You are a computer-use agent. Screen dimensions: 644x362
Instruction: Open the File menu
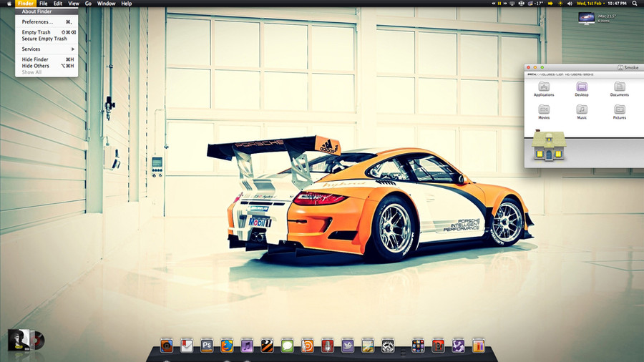pyautogui.click(x=43, y=4)
